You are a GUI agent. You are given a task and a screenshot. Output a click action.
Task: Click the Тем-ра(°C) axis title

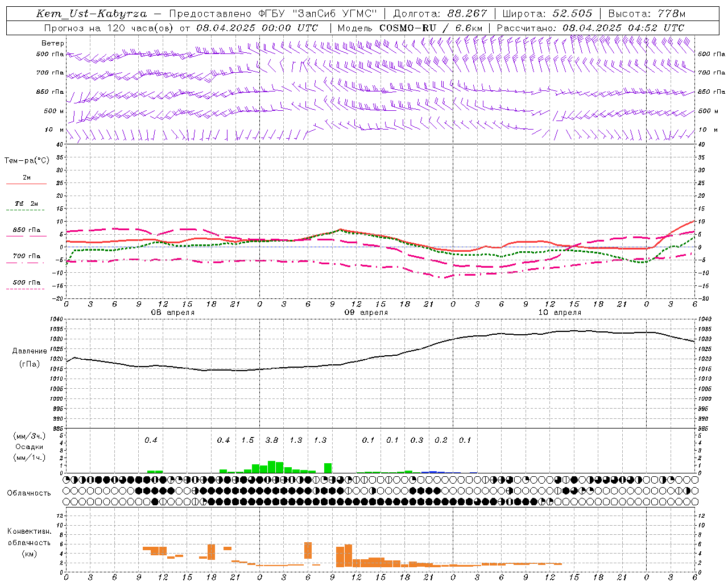click(x=27, y=160)
